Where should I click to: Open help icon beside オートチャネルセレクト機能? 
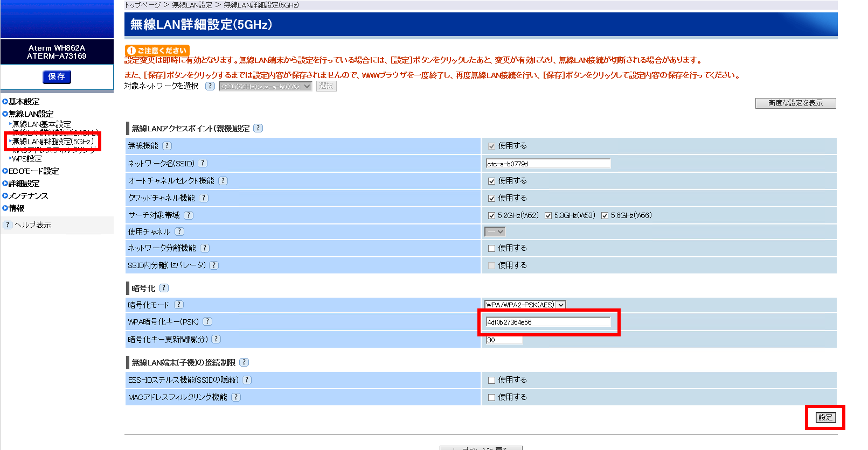(223, 181)
